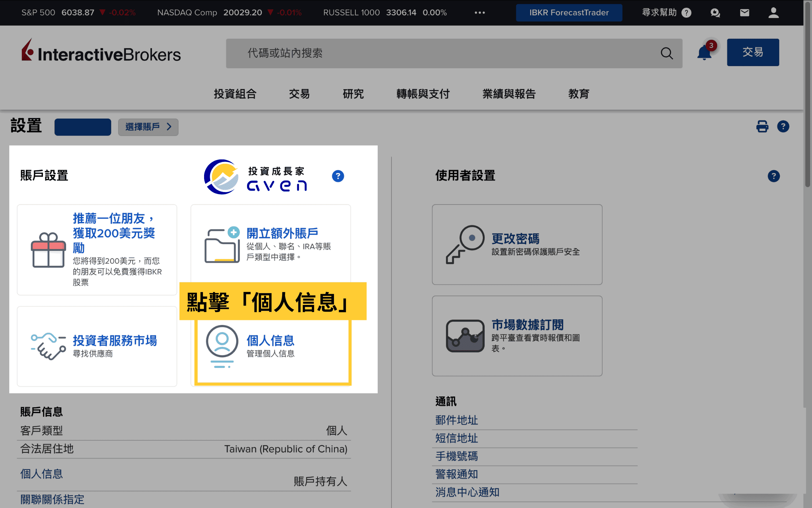Image resolution: width=812 pixels, height=508 pixels.
Task: Click 個人信息 link under 賬戶信息
Action: [42, 474]
